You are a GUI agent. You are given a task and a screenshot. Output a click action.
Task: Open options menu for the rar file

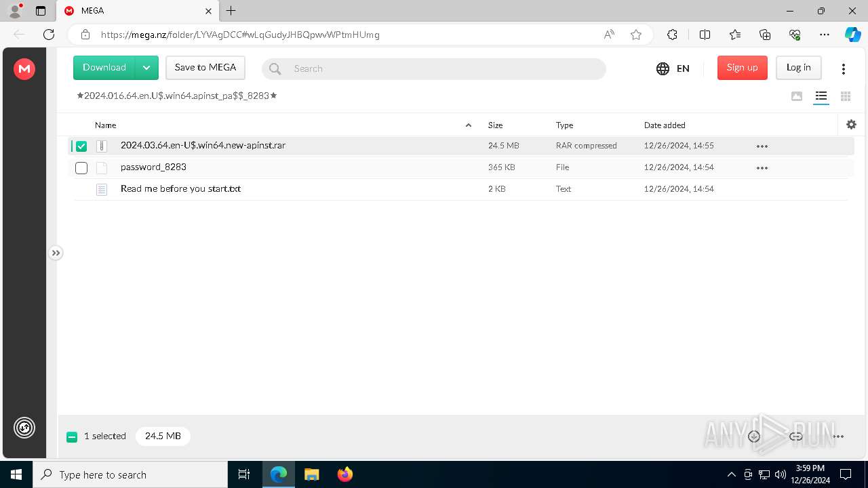[762, 146]
